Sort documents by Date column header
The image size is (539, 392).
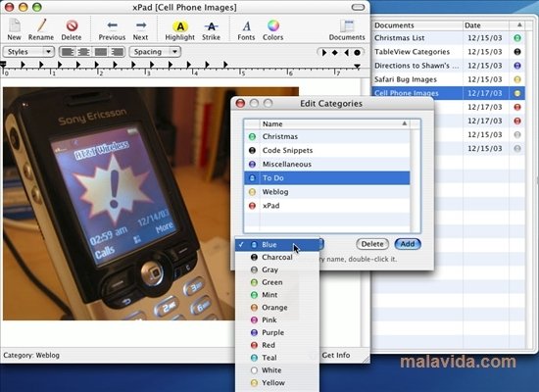pos(486,25)
